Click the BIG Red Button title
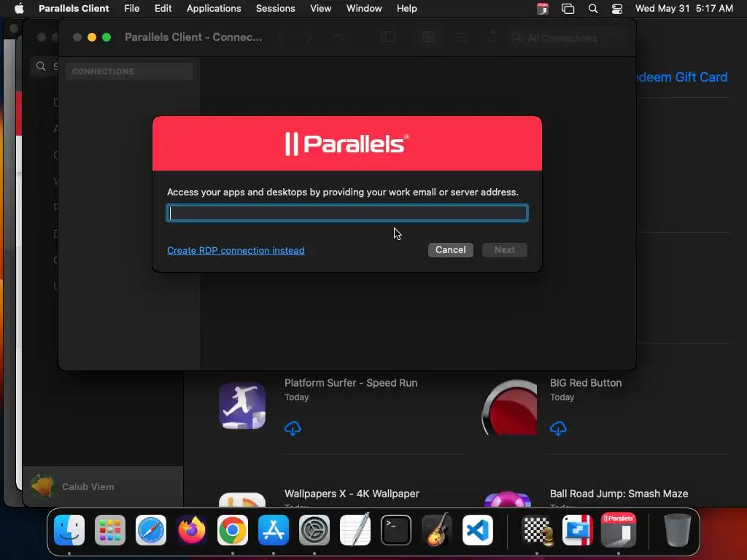This screenshot has height=560, width=747. pyautogui.click(x=586, y=383)
